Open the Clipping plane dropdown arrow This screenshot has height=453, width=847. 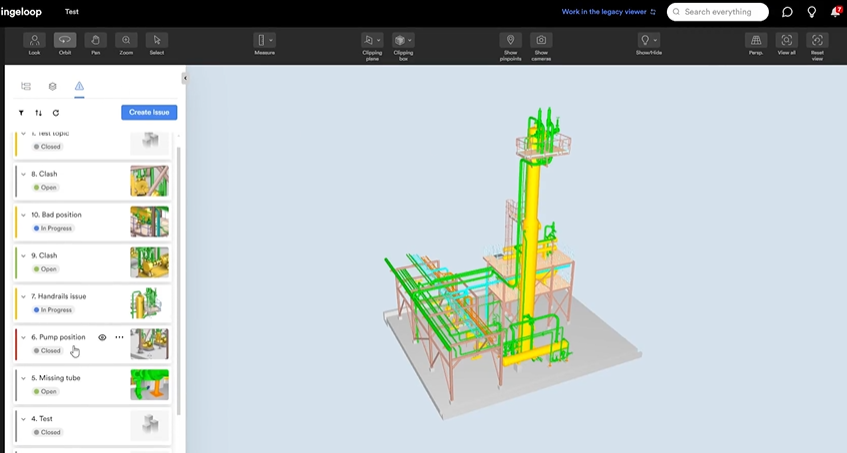pyautogui.click(x=379, y=40)
